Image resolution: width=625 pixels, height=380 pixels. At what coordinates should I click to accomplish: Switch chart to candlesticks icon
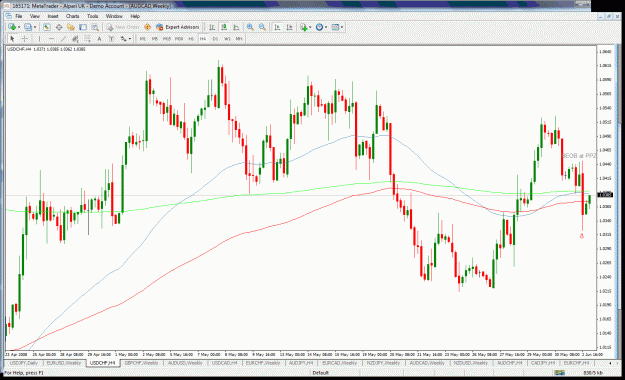point(224,27)
